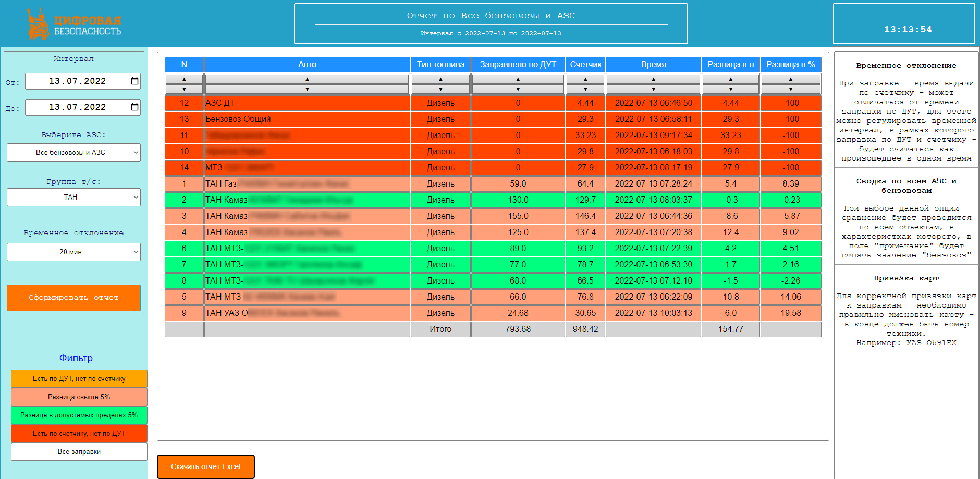Filter by Есть по ДУТ, нет по счетчику
The width and height of the screenshot is (980, 479).
(79, 379)
